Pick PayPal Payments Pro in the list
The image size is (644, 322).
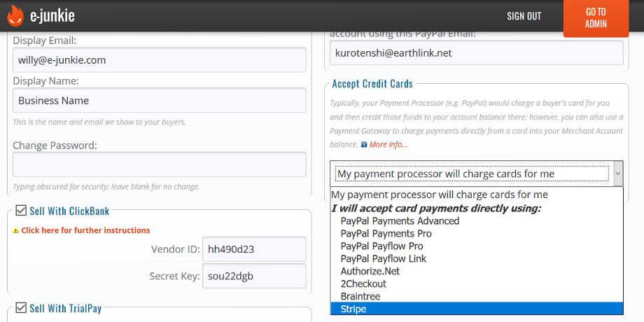[x=386, y=233]
